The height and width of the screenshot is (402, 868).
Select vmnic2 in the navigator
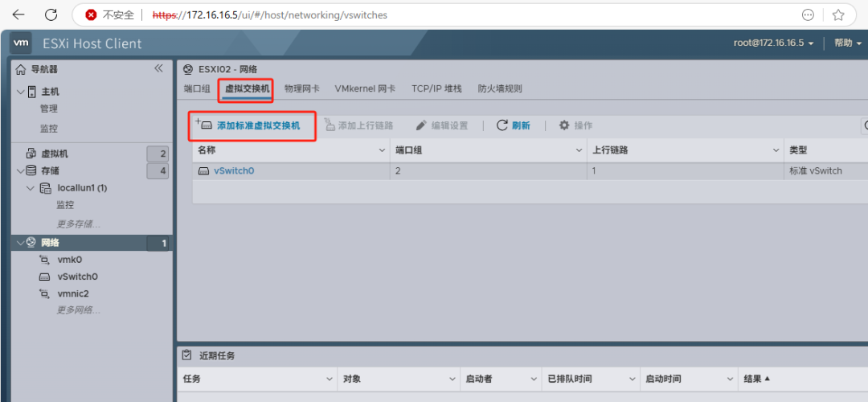[73, 293]
